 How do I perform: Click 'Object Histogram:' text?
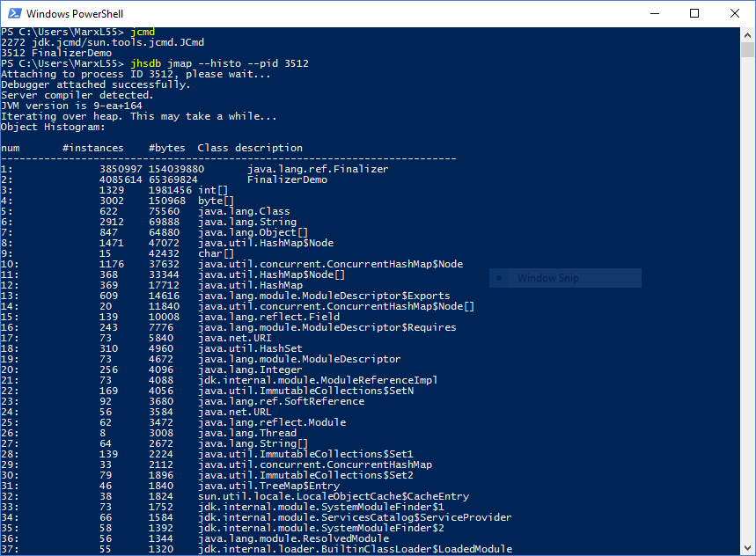click(x=53, y=128)
